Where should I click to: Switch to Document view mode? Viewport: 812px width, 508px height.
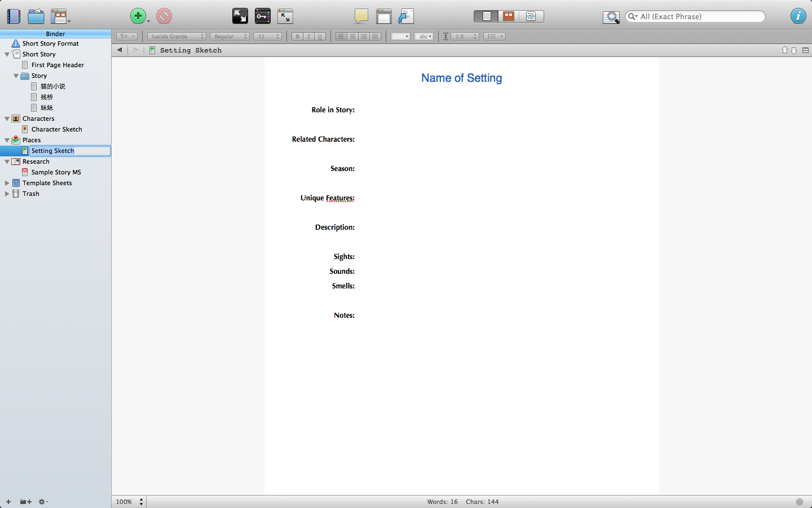click(486, 16)
